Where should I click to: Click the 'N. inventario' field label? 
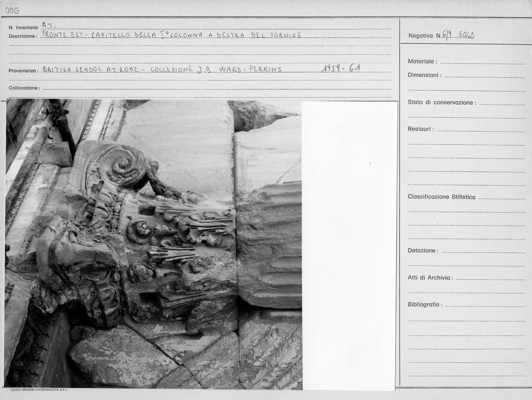tap(23, 28)
